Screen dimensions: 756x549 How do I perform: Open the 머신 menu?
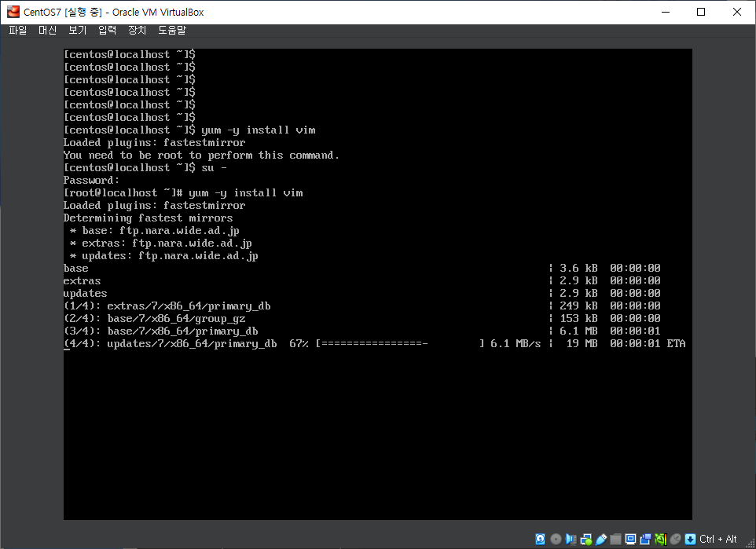coord(46,30)
